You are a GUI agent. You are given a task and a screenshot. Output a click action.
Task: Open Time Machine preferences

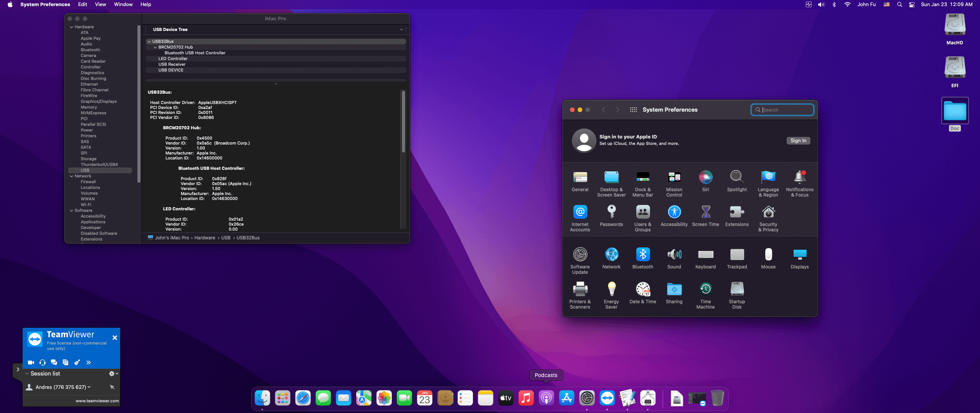[706, 296]
